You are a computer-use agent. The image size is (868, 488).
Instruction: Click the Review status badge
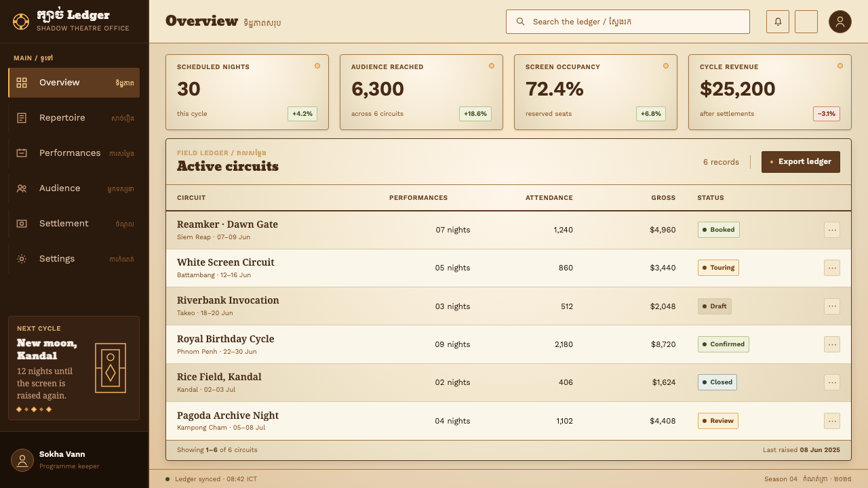click(718, 421)
